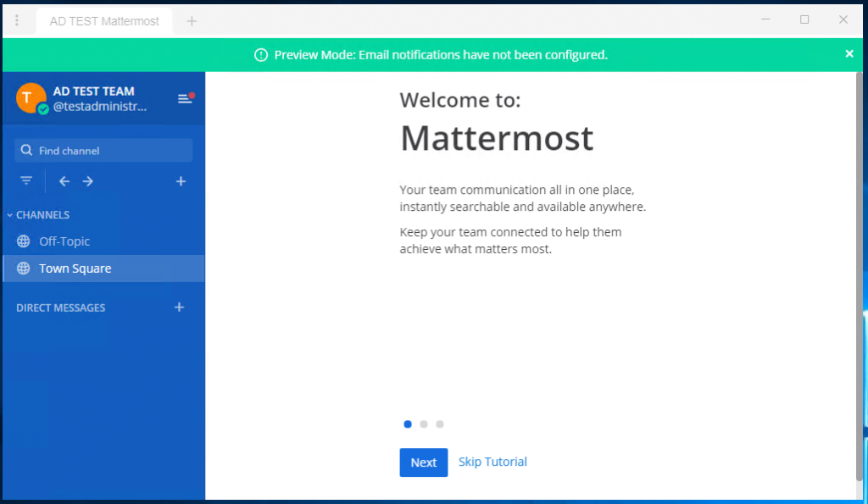
Task: Click the online status badge on avatar
Action: 43,109
